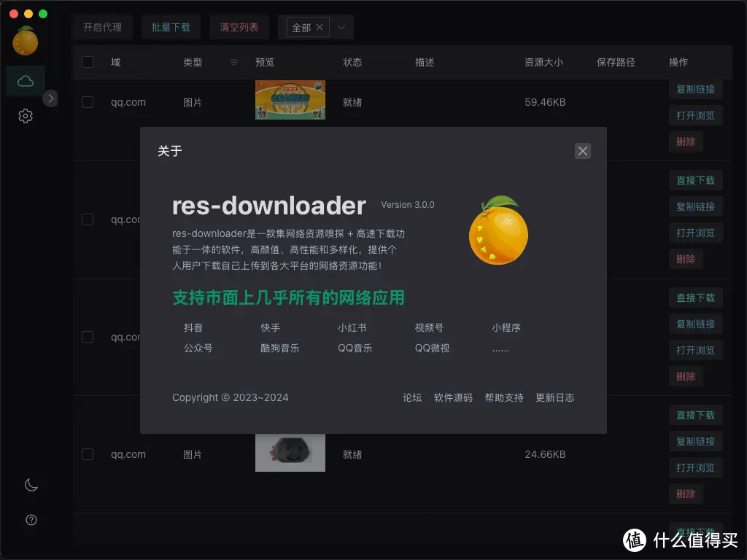
Task: Click the QQ微视 platform label
Action: tap(432, 348)
